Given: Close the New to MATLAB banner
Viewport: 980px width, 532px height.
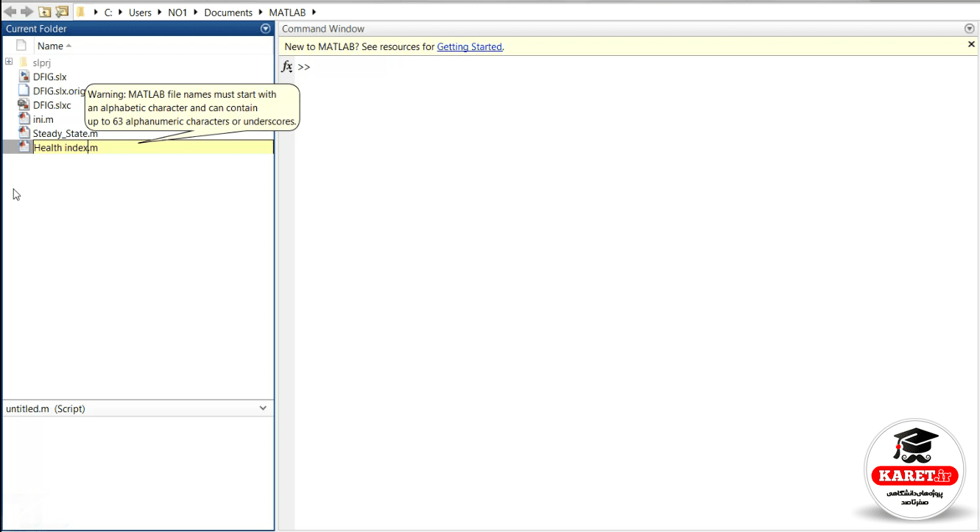Looking at the screenshot, I should 971,45.
